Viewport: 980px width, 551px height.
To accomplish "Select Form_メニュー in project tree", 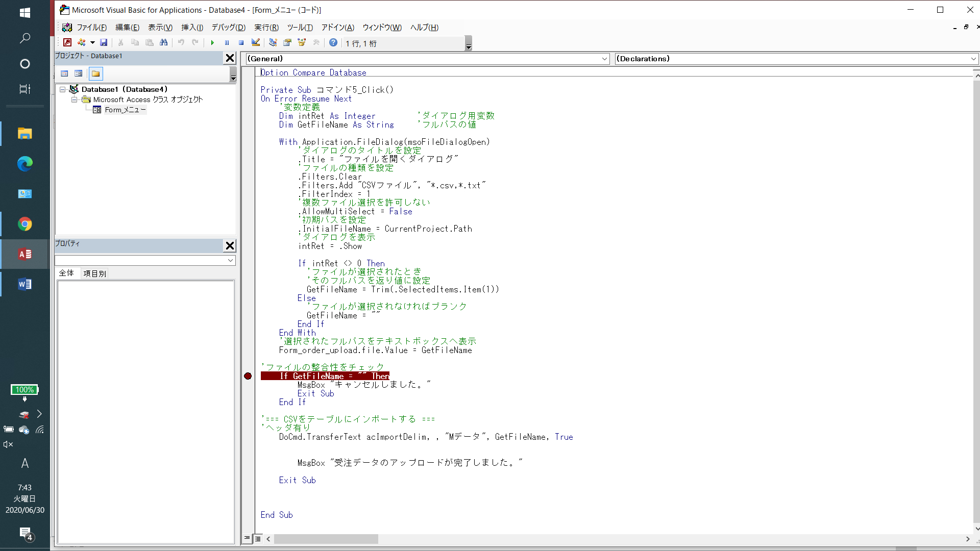I will (x=125, y=110).
